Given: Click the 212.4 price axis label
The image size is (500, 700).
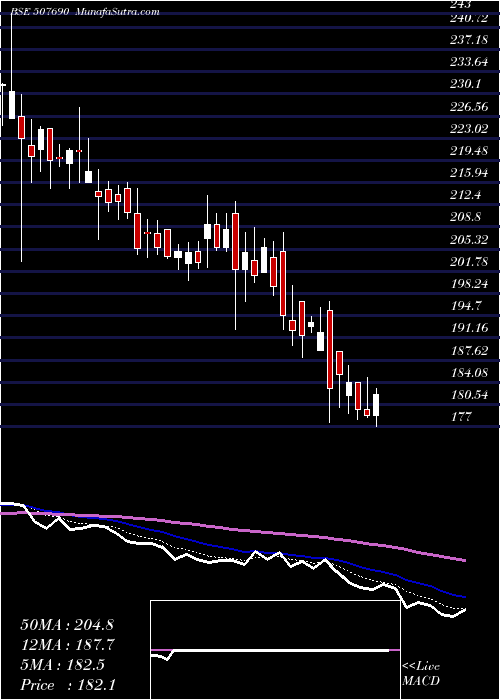Looking at the screenshot, I should [465, 196].
